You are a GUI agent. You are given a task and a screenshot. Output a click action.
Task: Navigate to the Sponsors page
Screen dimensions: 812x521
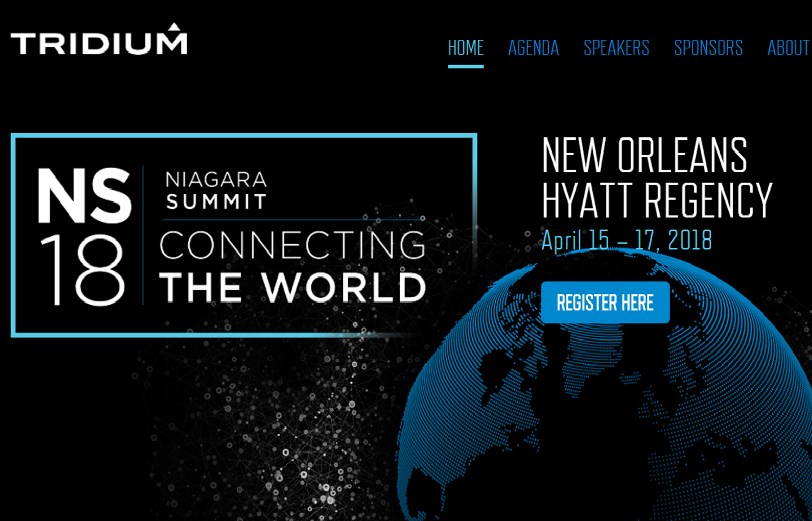point(708,48)
